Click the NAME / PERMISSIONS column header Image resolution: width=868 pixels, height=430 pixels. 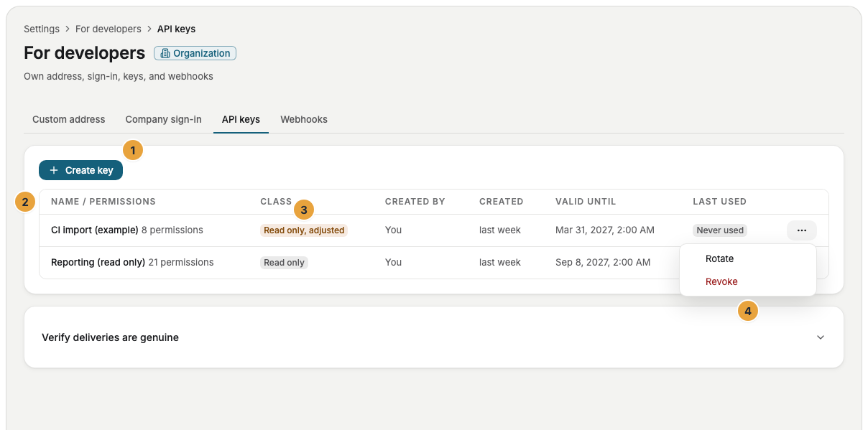tap(103, 202)
